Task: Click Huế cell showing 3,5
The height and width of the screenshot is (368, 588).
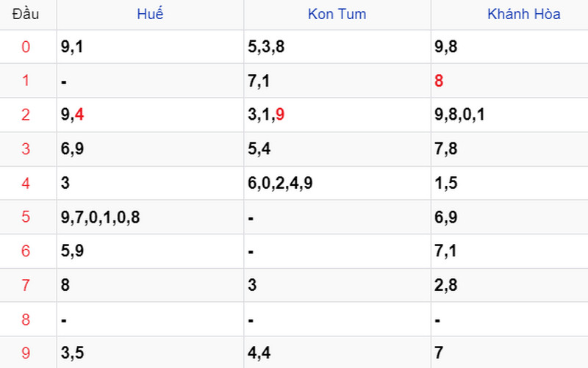Action: 150,353
